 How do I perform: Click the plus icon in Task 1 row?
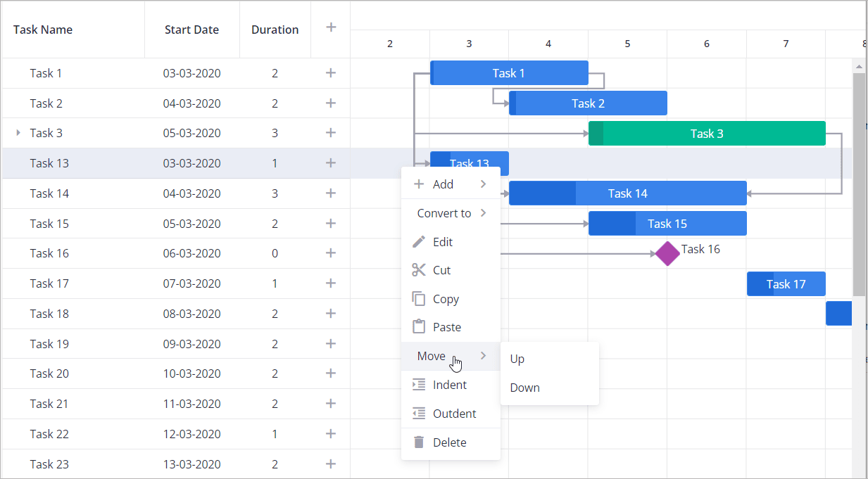coord(331,73)
